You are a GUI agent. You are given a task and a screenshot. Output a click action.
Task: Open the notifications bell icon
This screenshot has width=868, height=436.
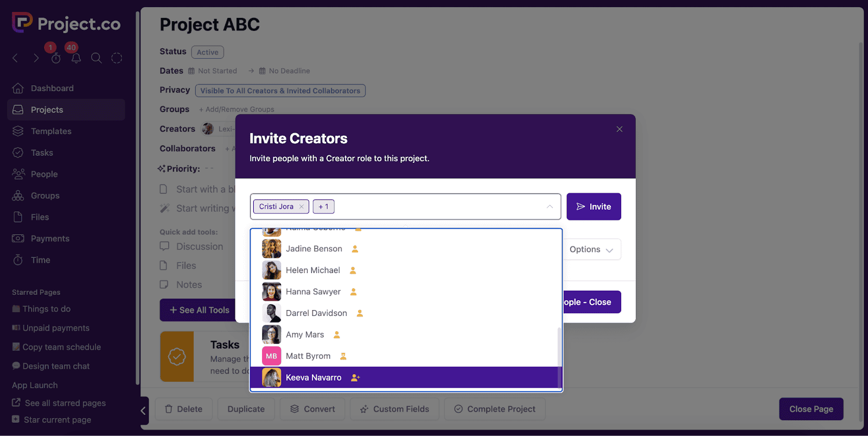(x=76, y=58)
